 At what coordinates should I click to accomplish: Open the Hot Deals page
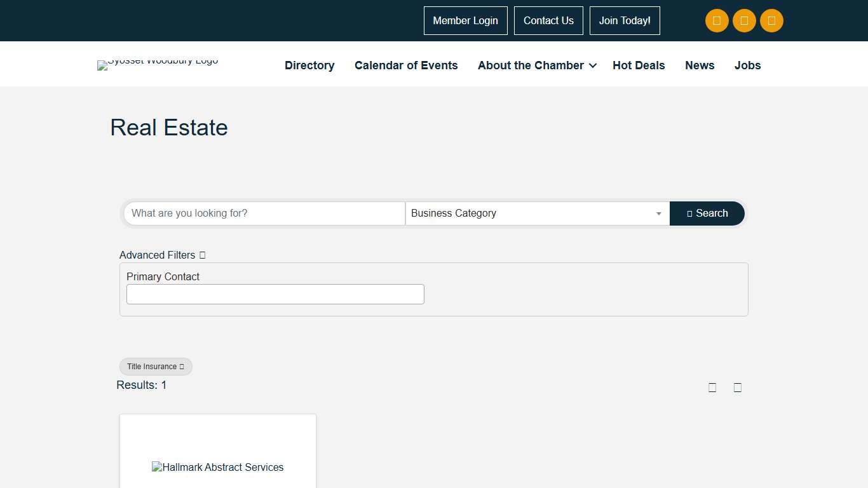click(x=639, y=65)
